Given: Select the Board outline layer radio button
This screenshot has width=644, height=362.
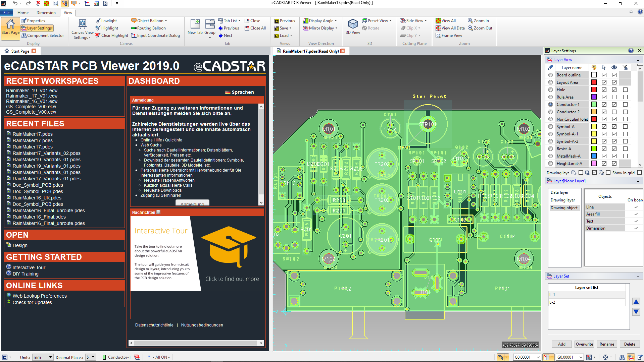Looking at the screenshot, I should pyautogui.click(x=550, y=75).
